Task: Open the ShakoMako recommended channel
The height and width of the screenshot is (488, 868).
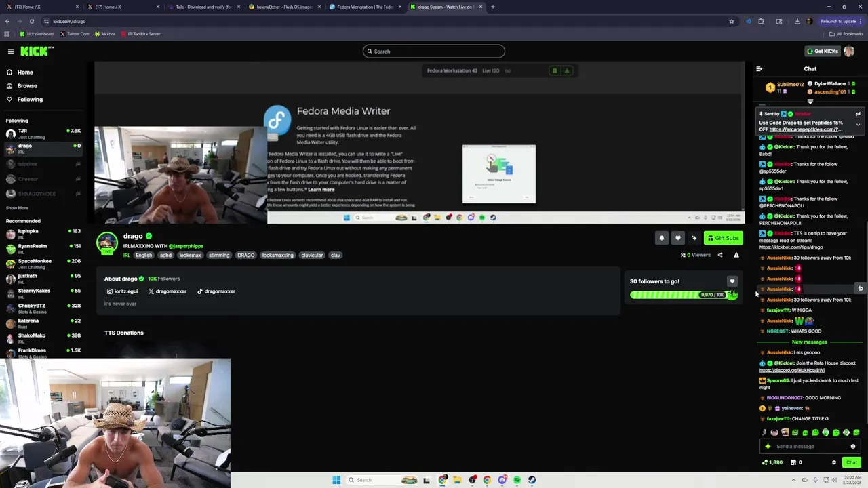Action: coord(42,338)
